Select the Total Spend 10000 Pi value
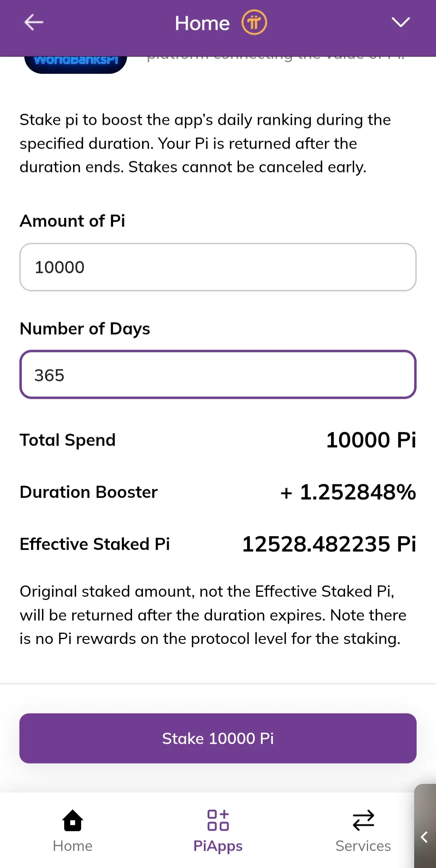Viewport: 436px width, 868px height. (371, 440)
